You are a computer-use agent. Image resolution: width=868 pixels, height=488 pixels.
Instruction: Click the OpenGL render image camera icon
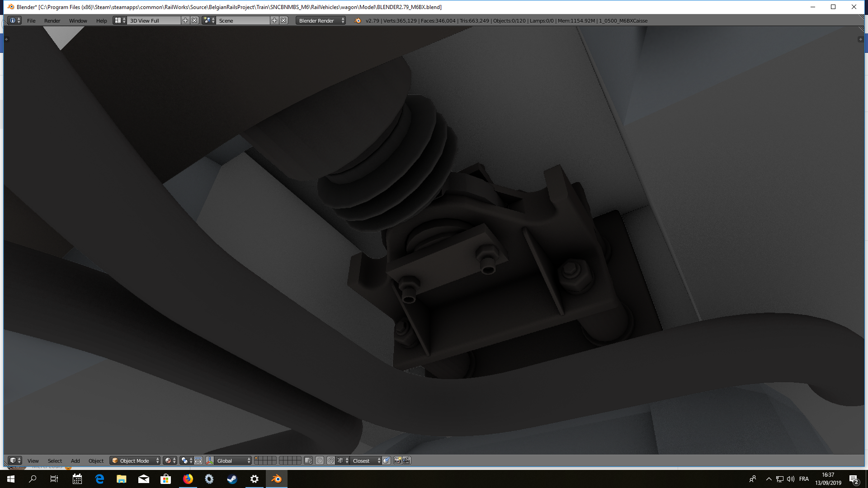coord(397,460)
